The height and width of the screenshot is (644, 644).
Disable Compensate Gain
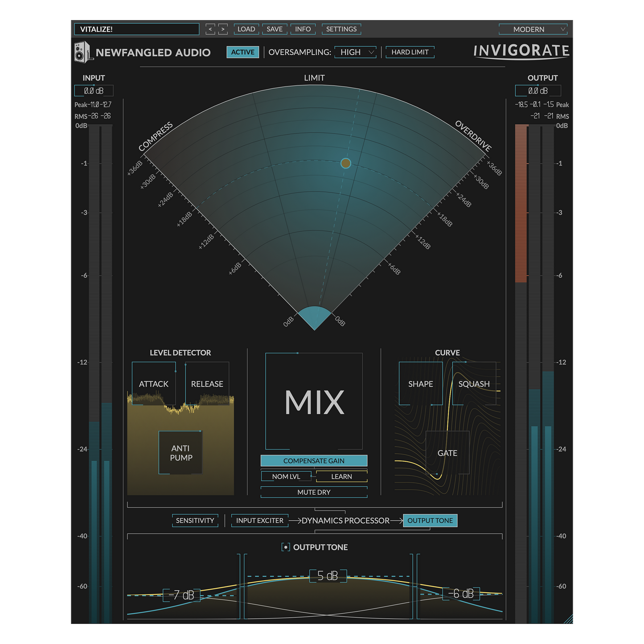tap(314, 461)
